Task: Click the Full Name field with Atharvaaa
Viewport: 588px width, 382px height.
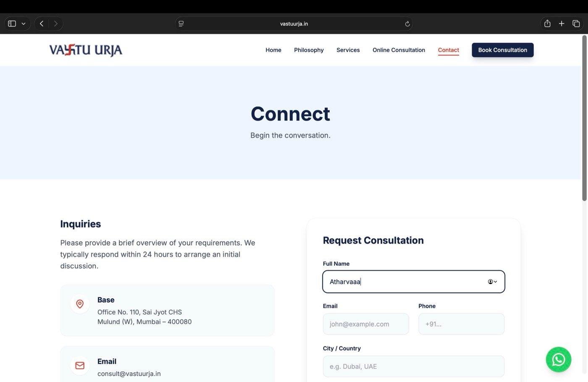Action: click(x=414, y=282)
